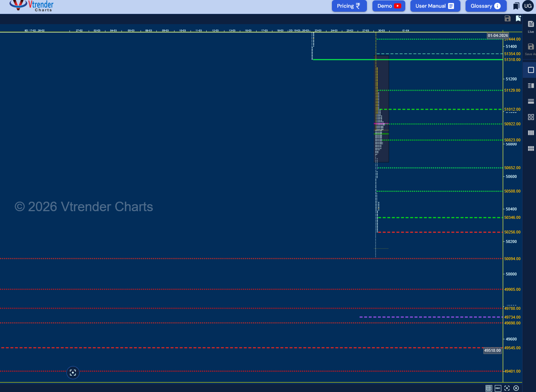The height and width of the screenshot is (392, 536).
Task: Open the Pricing page
Action: [x=349, y=6]
